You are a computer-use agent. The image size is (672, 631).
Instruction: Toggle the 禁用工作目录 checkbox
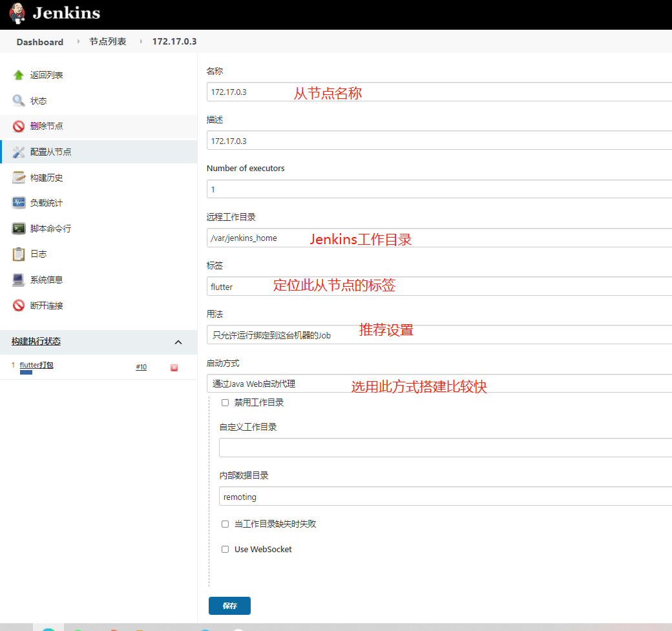point(225,402)
